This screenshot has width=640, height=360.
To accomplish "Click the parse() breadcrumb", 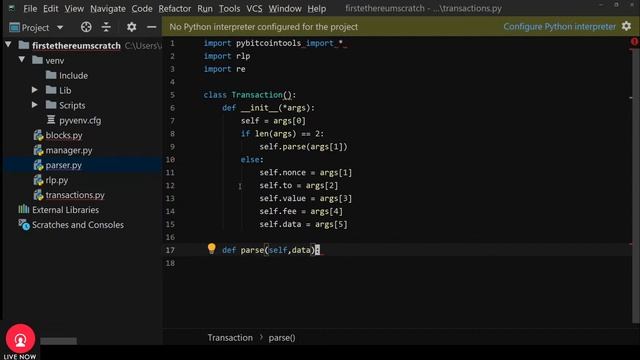I will 282,338.
